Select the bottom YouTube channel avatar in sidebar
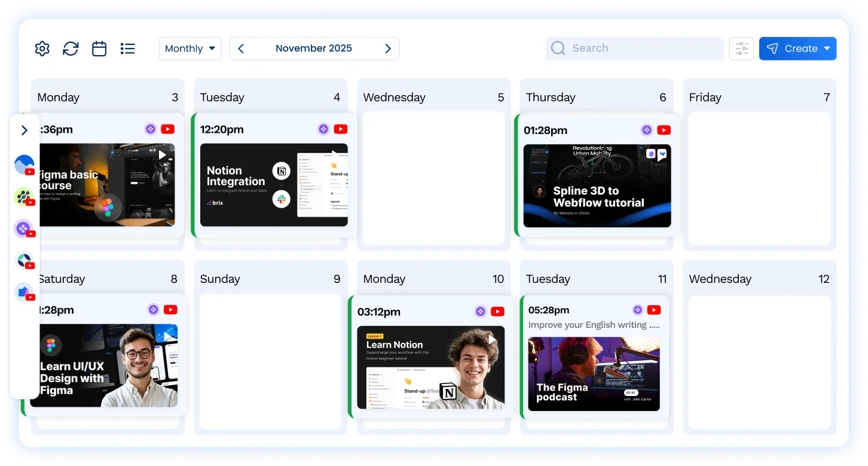 25,293
